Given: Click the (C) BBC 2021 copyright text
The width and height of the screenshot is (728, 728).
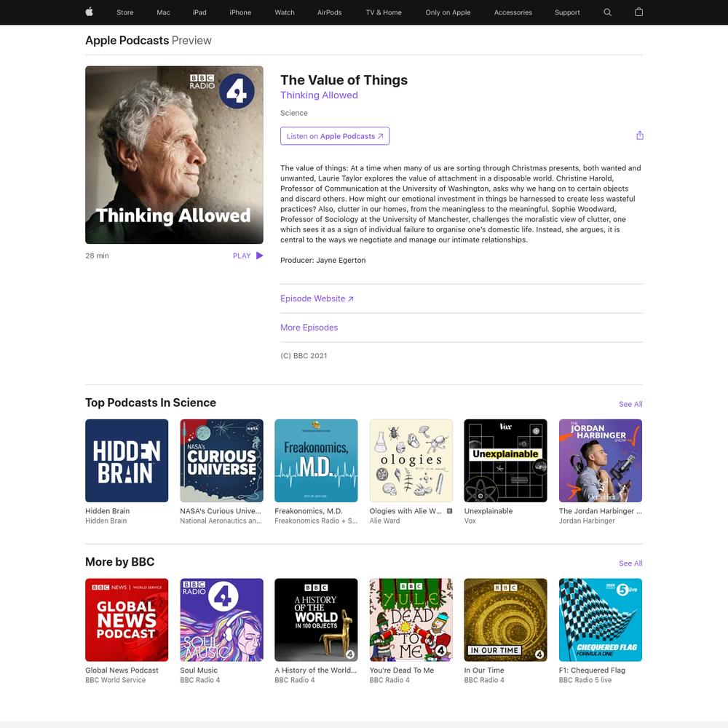Looking at the screenshot, I should pyautogui.click(x=304, y=356).
